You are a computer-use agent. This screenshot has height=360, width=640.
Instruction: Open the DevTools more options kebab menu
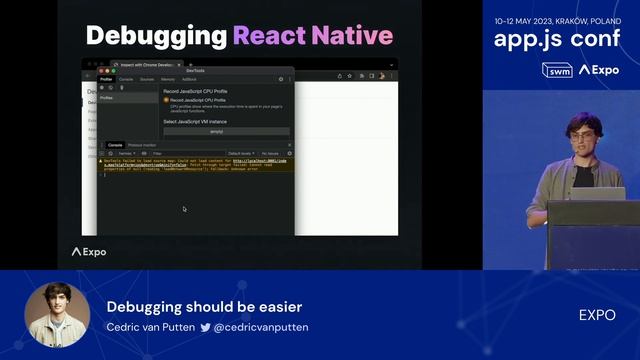pos(290,79)
